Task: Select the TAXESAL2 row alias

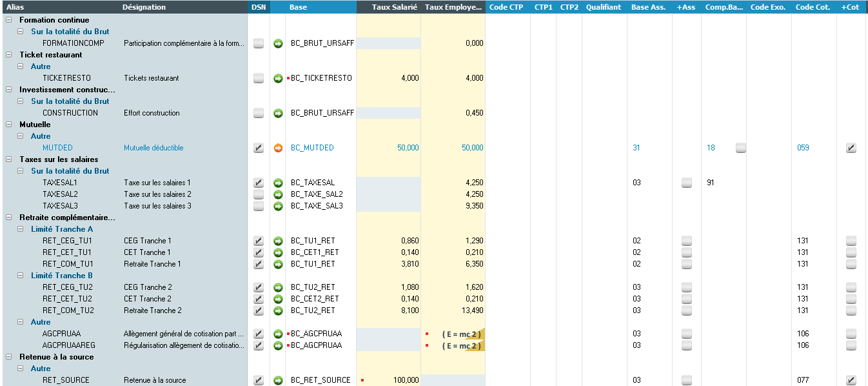Action: pyautogui.click(x=60, y=194)
